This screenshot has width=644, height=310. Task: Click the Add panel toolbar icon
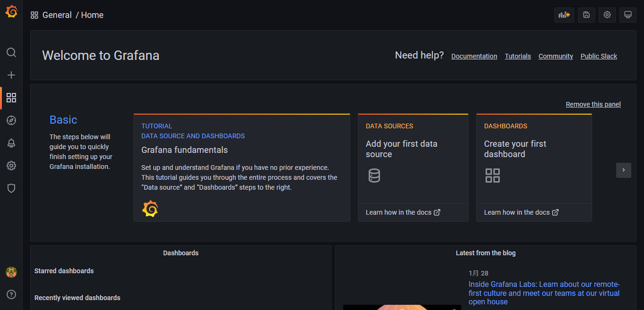pyautogui.click(x=564, y=15)
